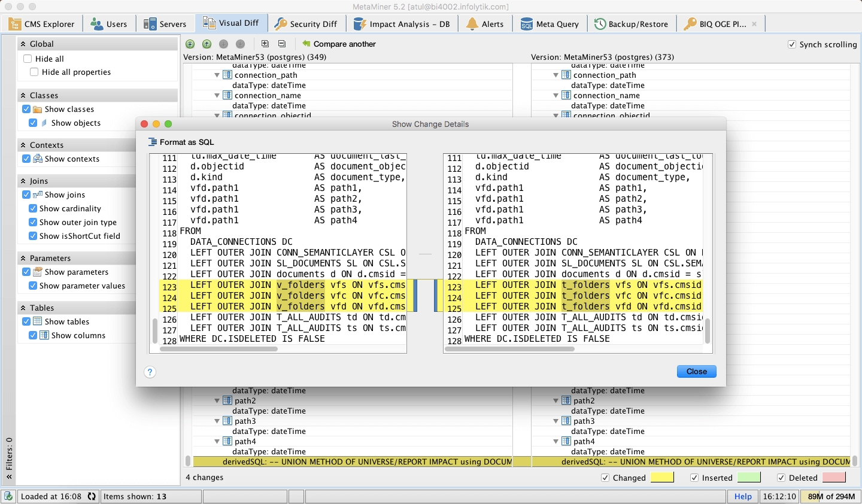862x504 pixels.
Task: Expand all nodes with plus icon
Action: point(265,44)
